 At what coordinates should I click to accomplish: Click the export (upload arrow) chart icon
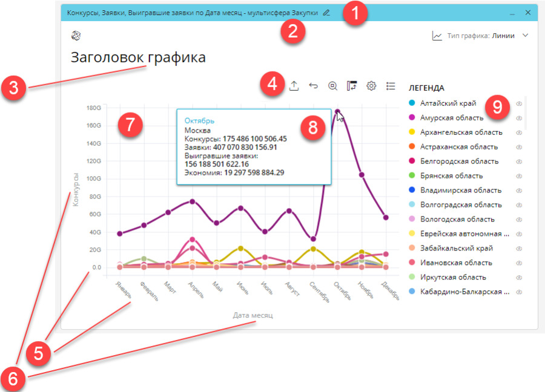[x=294, y=86]
